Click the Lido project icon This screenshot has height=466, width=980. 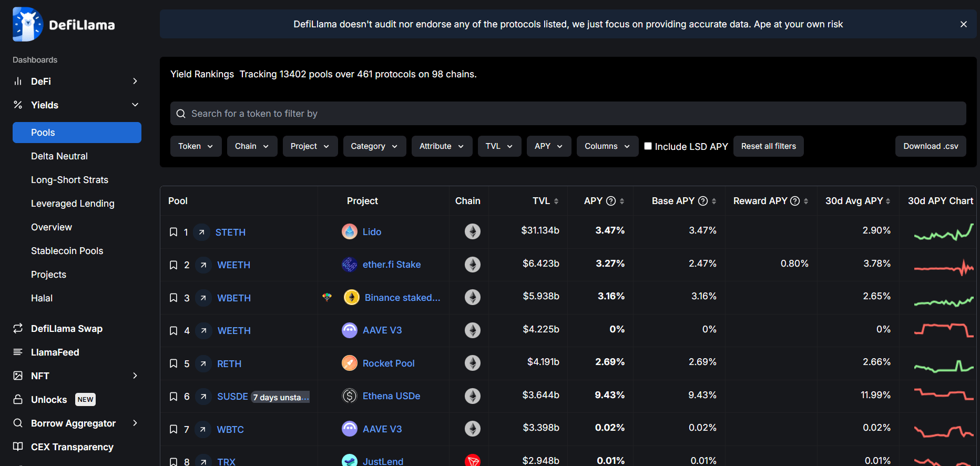pos(350,231)
